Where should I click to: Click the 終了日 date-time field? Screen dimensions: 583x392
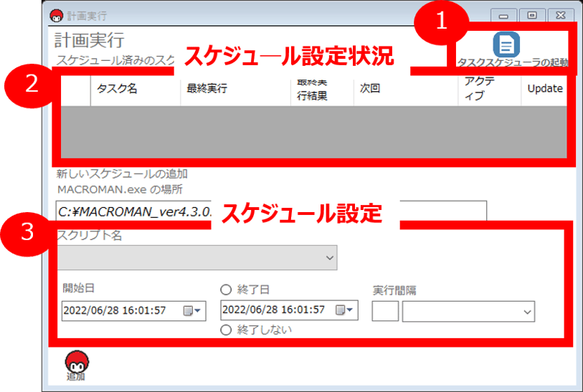point(289,310)
